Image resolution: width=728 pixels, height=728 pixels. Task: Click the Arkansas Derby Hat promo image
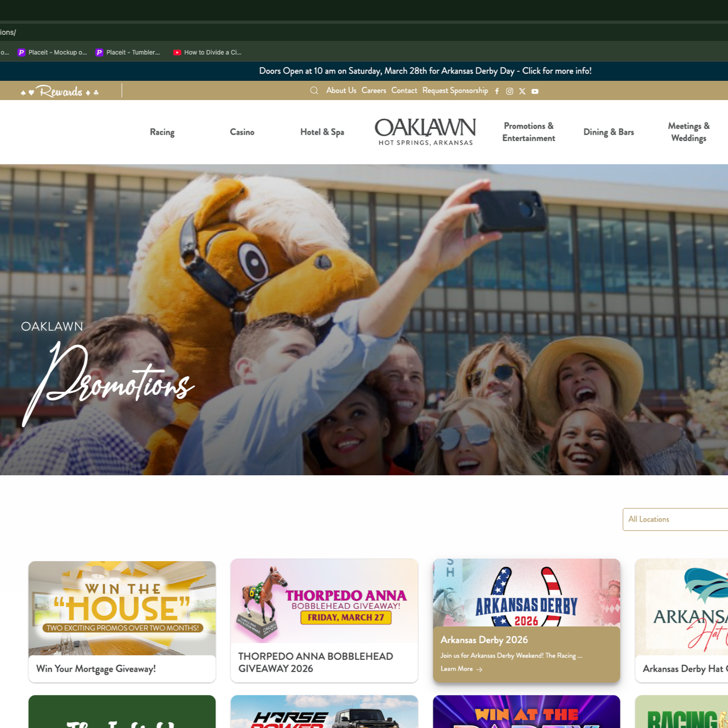pos(681,607)
